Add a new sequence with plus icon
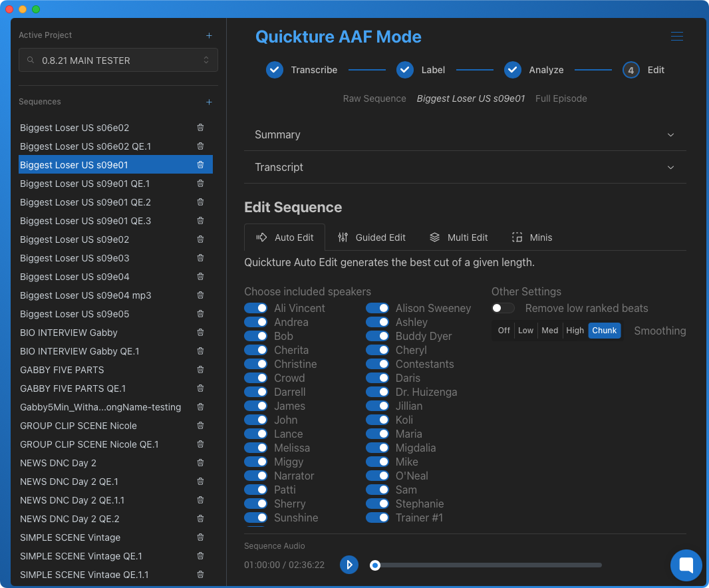This screenshot has height=588, width=709. pos(209,102)
